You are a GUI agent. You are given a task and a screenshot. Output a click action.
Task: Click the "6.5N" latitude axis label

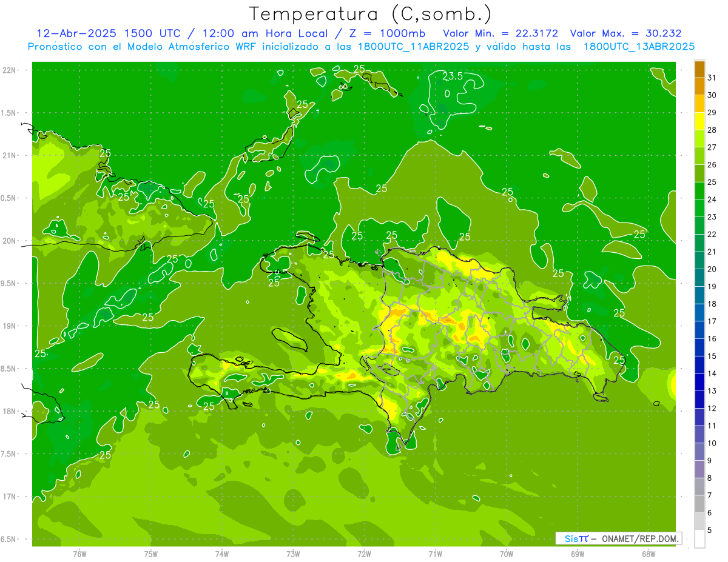(x=8, y=539)
